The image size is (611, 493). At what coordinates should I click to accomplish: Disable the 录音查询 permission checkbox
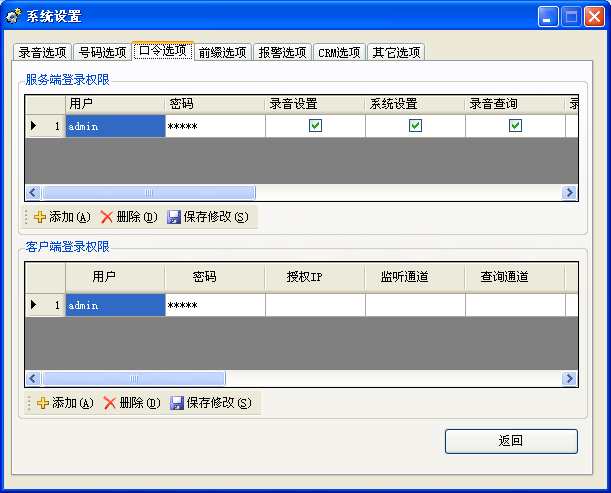tap(515, 126)
